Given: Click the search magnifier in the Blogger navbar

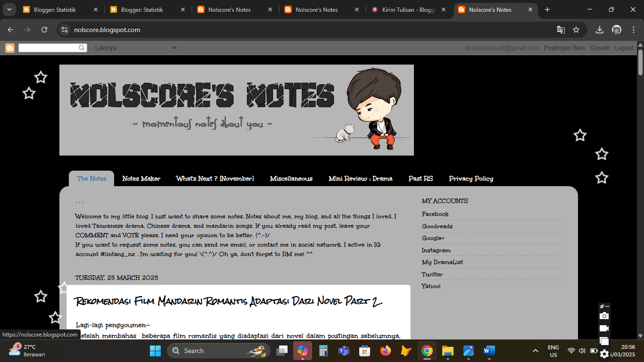Looking at the screenshot, I should (82, 48).
